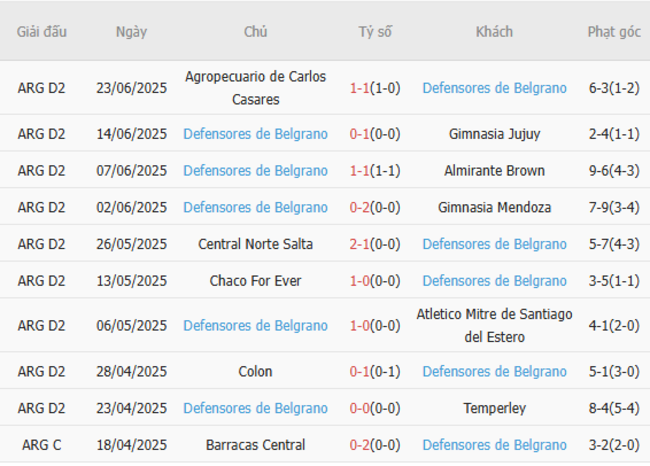
Task: Click the "Phạt góc" column header
Action: click(x=614, y=32)
